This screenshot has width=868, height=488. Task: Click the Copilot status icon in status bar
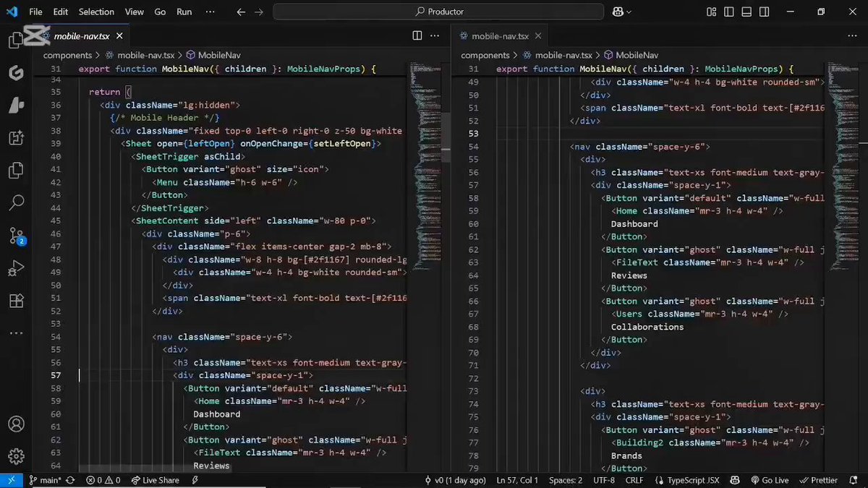(x=735, y=480)
